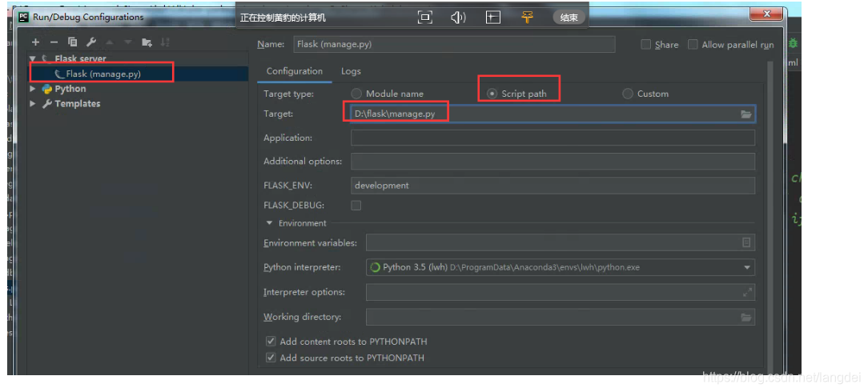Open Python interpreter dropdown

(x=747, y=267)
